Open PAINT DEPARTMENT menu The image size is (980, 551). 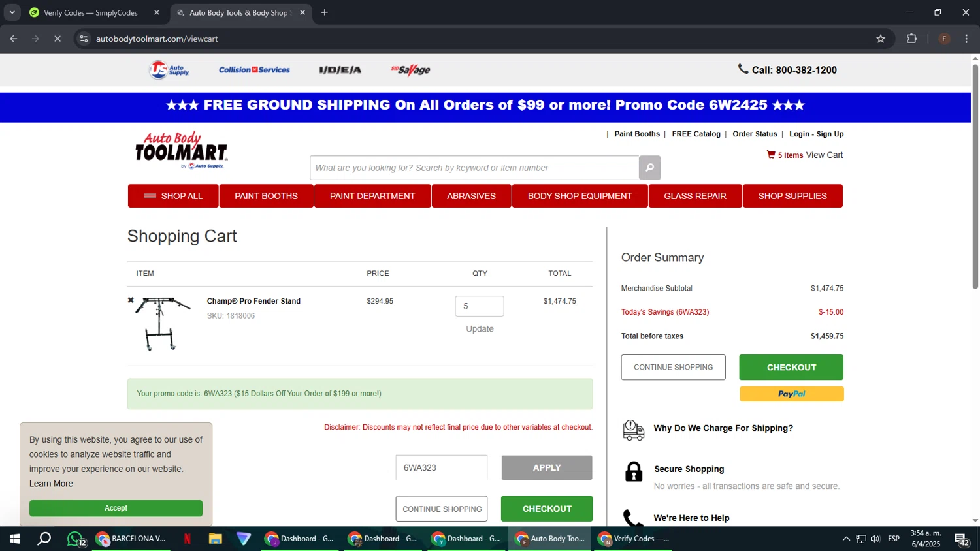372,196
